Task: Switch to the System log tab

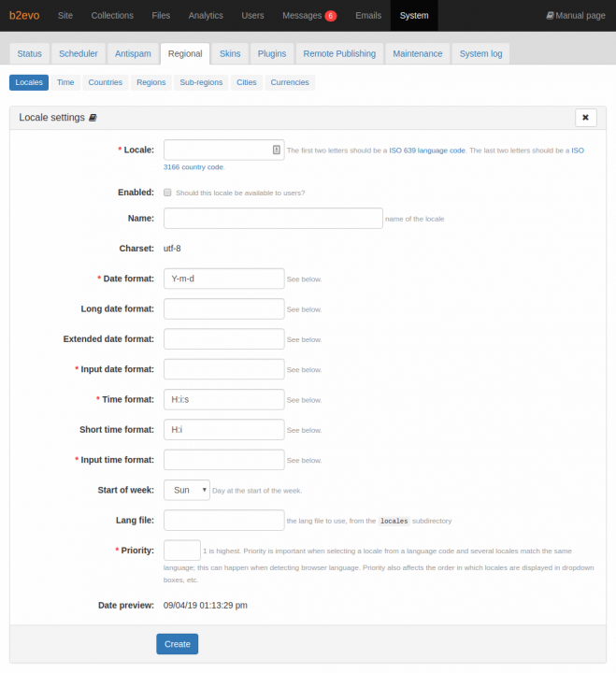Action: [480, 53]
